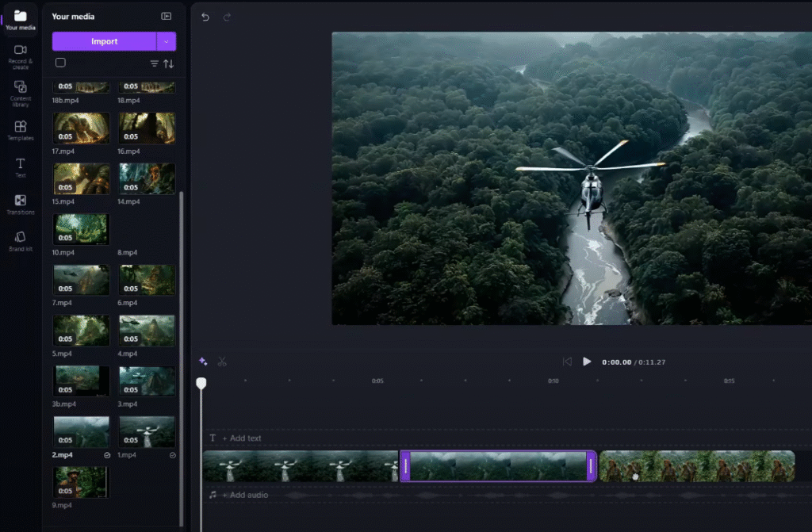Click Add audio on the timeline

coord(245,495)
